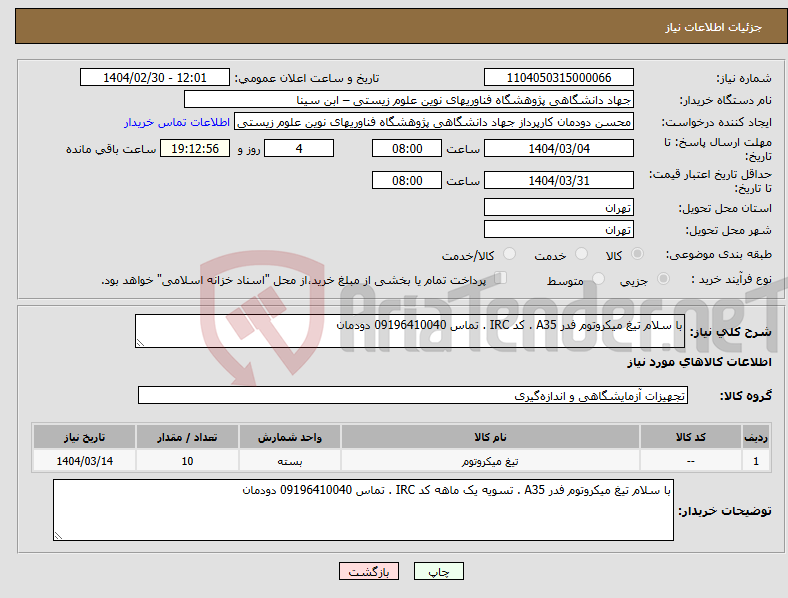Screen dimensions: 788x598
Task: Click the need date cell 1404/03/14
Action: click(x=84, y=461)
